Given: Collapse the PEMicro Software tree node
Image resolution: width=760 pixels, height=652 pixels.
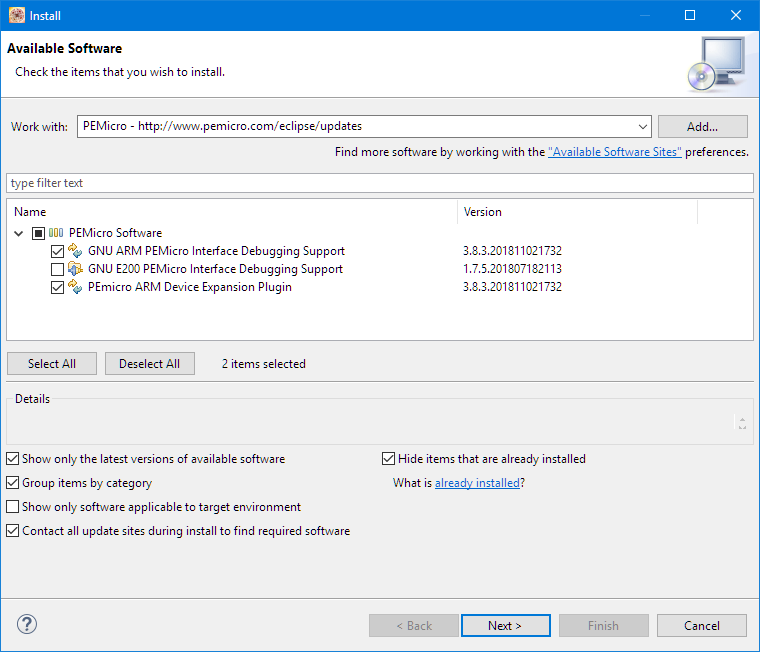Looking at the screenshot, I should [18, 233].
